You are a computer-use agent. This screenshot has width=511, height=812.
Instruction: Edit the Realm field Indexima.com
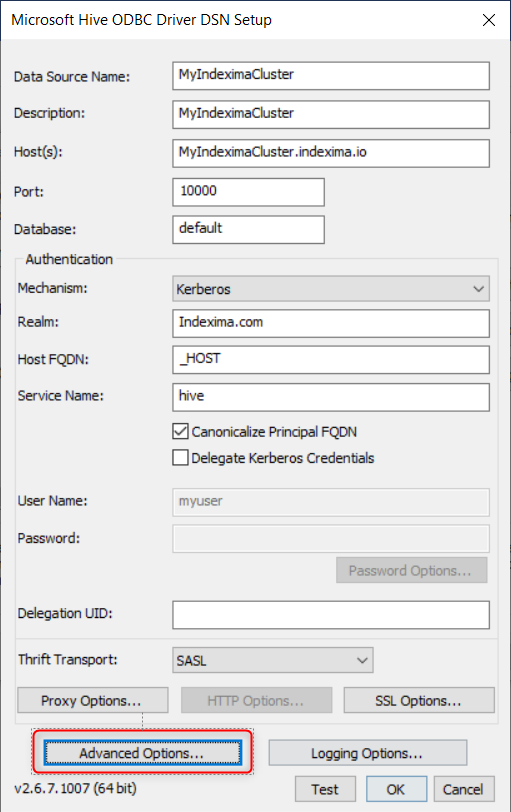pyautogui.click(x=331, y=324)
